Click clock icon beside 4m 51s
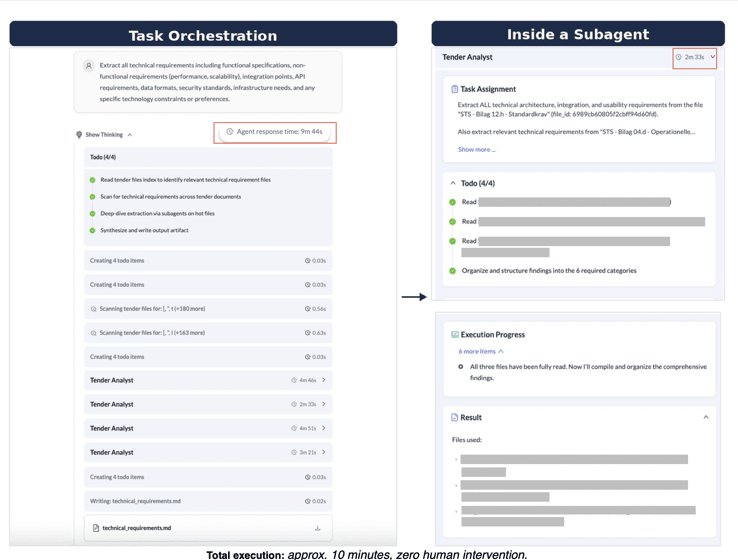The width and height of the screenshot is (738, 560). [x=294, y=428]
